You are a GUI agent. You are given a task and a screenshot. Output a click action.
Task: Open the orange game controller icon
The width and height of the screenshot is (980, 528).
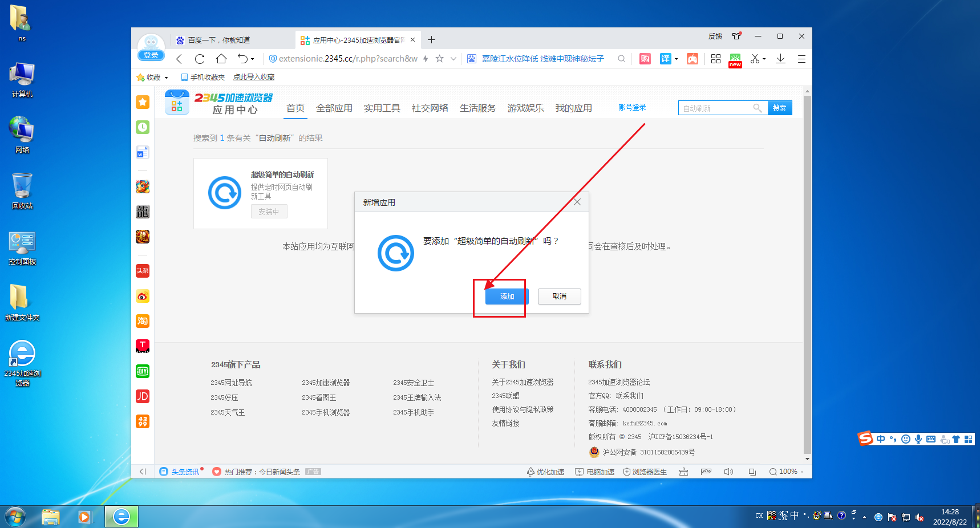693,59
